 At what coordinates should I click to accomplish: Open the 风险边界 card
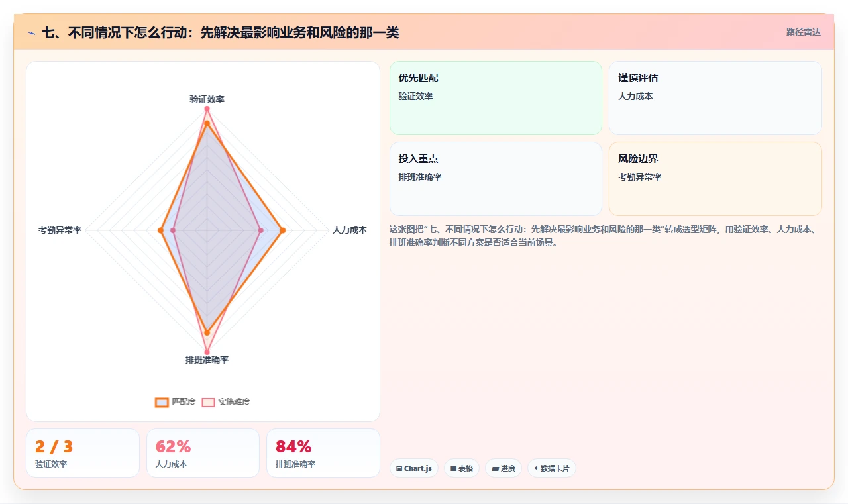pyautogui.click(x=715, y=179)
